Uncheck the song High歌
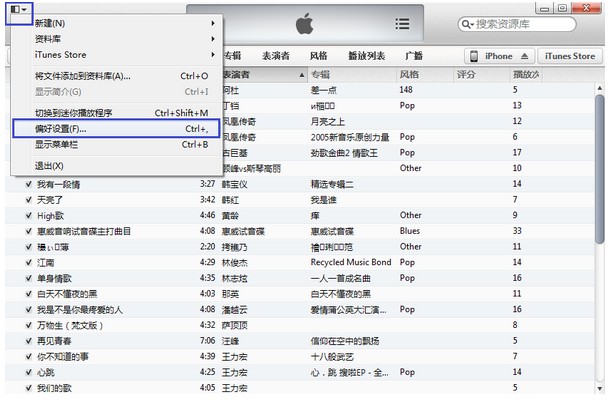The height and width of the screenshot is (400, 610). (28, 216)
